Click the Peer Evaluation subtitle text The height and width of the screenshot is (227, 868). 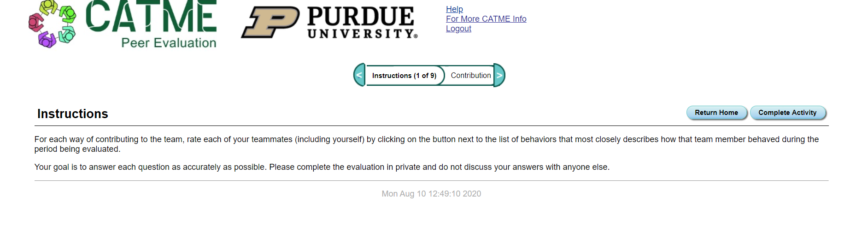169,43
